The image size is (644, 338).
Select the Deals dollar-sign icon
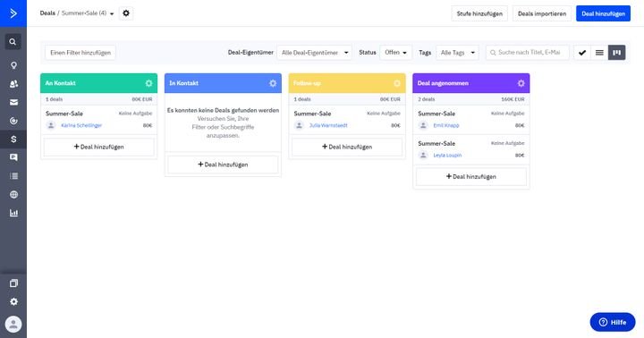13,139
